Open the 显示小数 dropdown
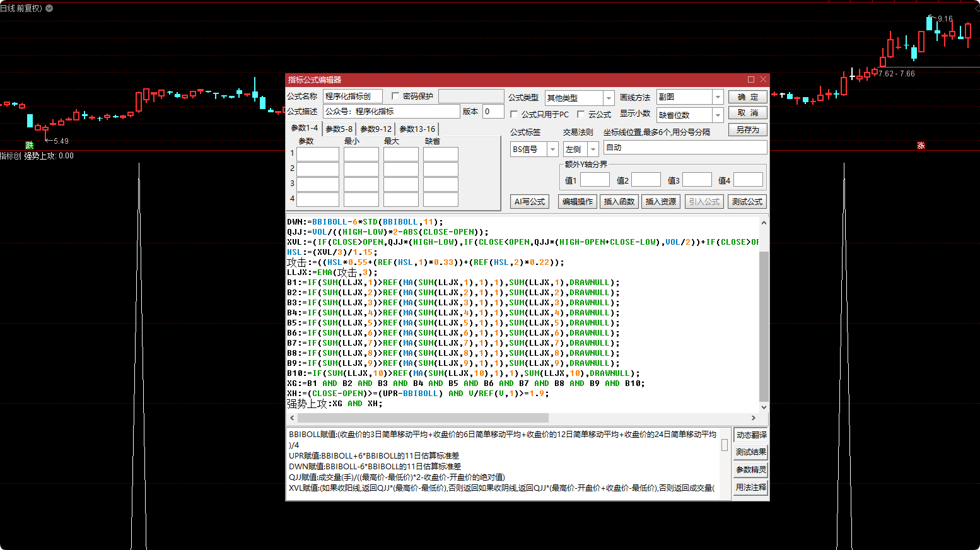This screenshot has width=980, height=550. (718, 115)
